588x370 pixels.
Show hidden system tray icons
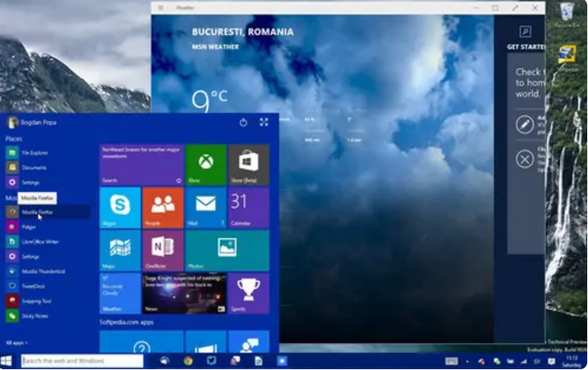pyautogui.click(x=468, y=362)
